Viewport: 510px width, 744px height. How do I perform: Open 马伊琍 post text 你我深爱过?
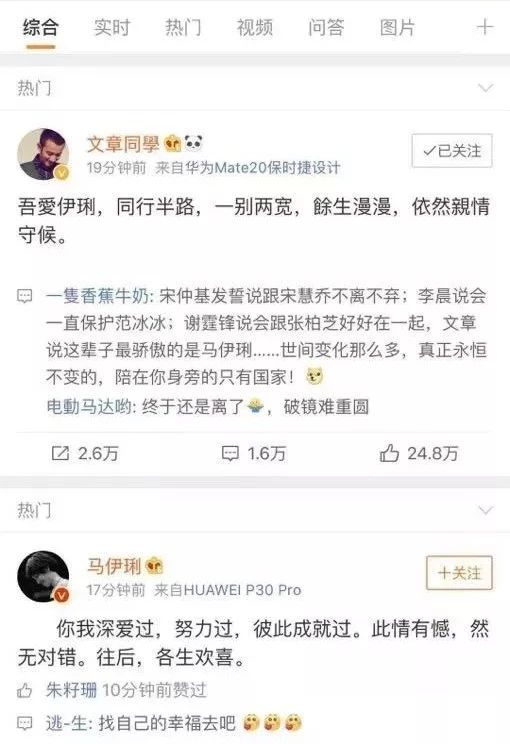(x=104, y=630)
